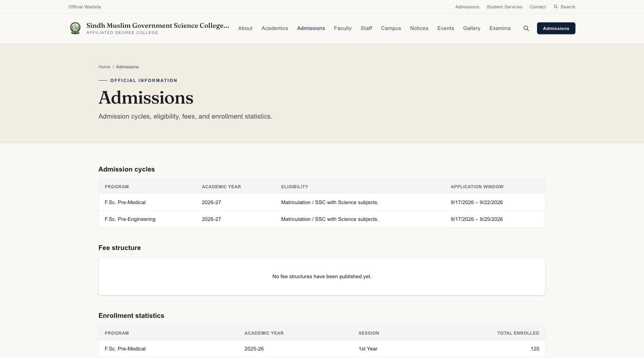Click the Fee structure heading

click(120, 248)
